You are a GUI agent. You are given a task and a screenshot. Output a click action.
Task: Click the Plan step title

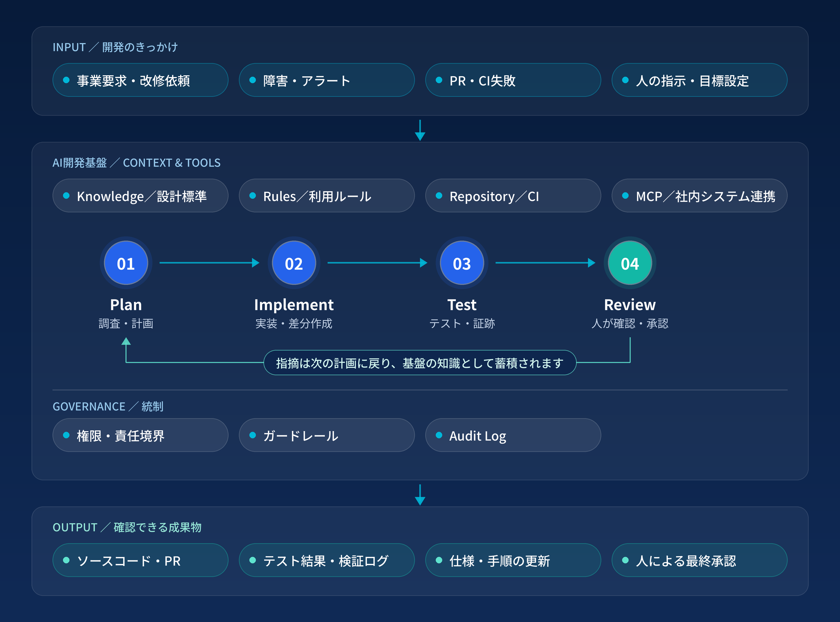pyautogui.click(x=126, y=305)
